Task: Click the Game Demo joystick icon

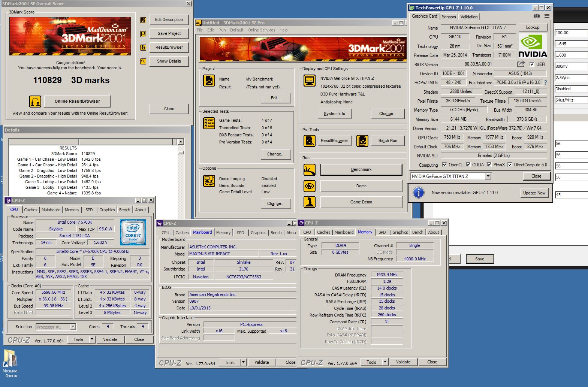Action: point(310,202)
